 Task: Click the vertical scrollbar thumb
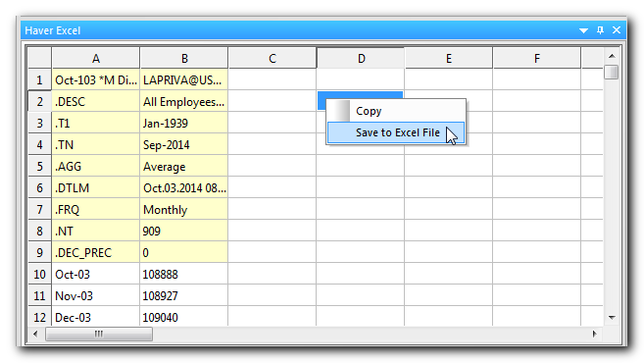[x=612, y=72]
